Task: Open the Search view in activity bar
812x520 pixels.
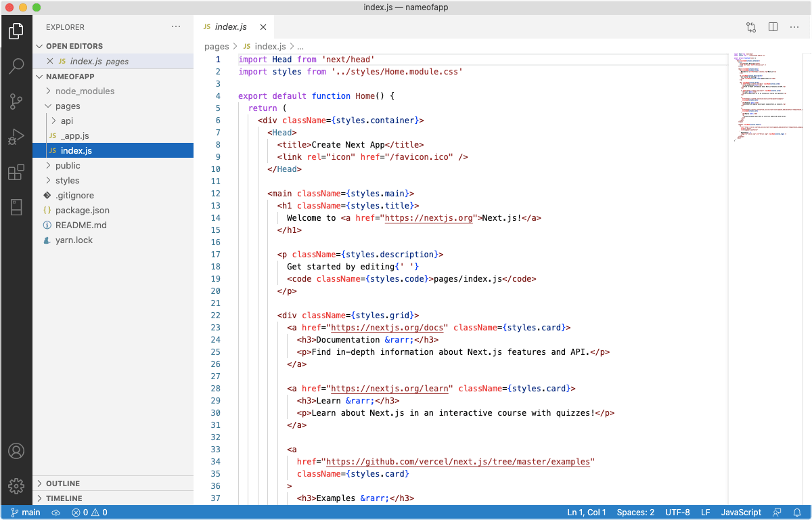Action: 16,66
